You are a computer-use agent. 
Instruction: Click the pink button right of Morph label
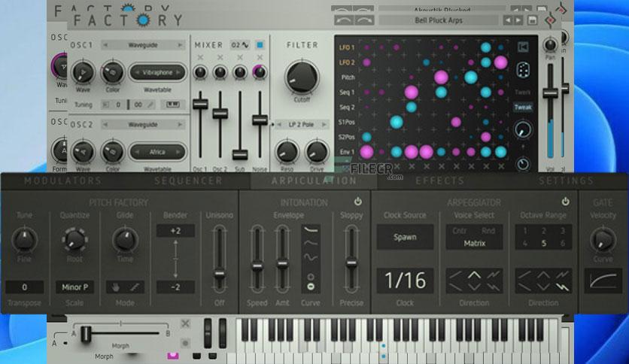click(173, 356)
